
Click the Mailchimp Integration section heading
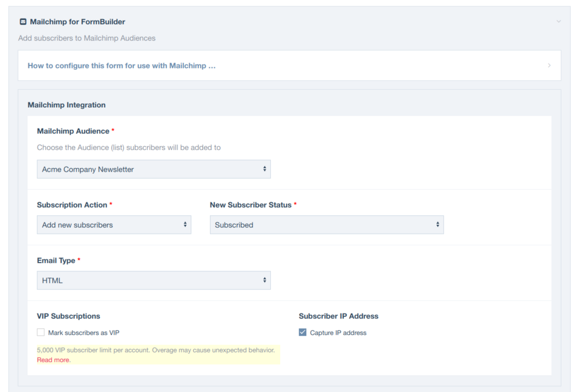pos(67,105)
